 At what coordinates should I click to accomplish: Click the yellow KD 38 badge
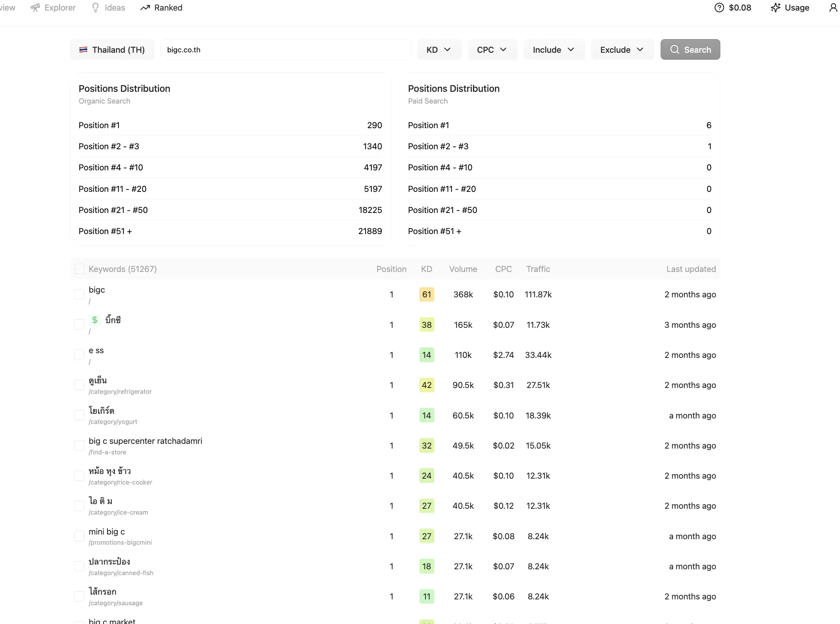point(426,325)
